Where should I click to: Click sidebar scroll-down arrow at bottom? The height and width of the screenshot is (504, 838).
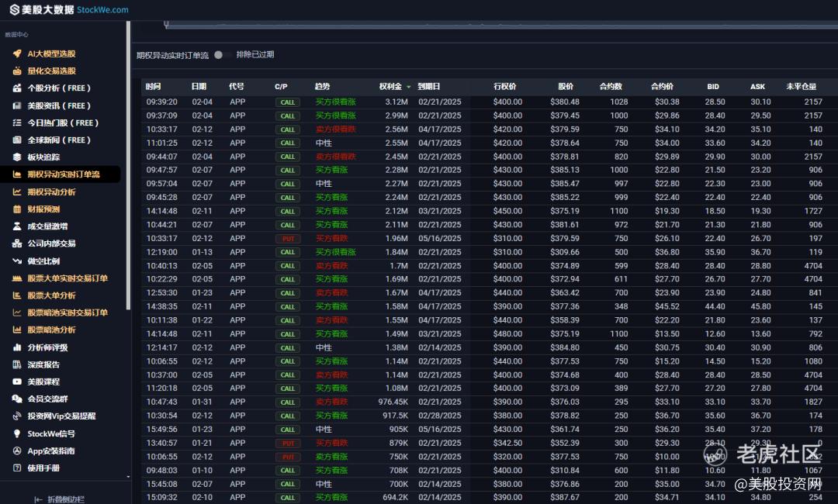coord(128,477)
